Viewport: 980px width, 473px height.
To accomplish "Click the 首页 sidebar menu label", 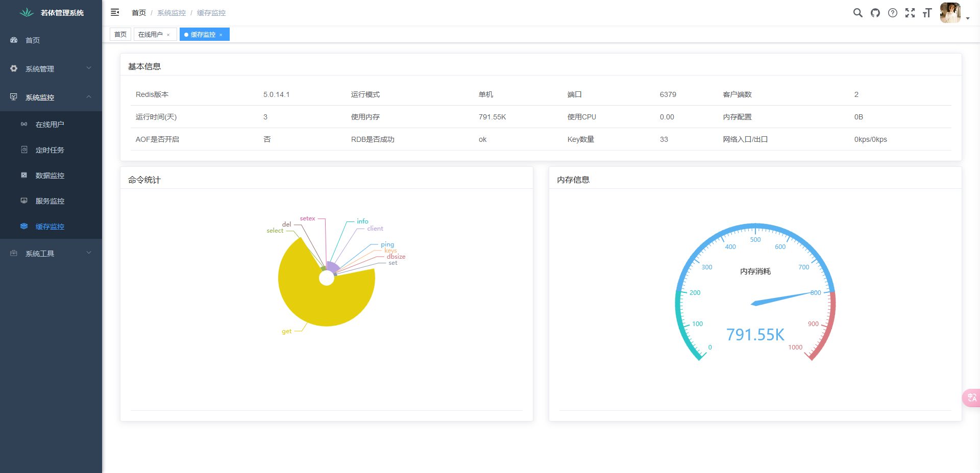I will (33, 40).
